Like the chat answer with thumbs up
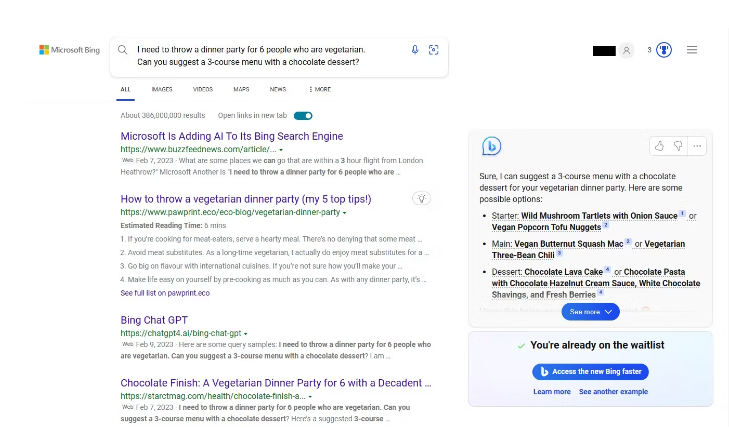The image size is (729, 428). point(659,146)
